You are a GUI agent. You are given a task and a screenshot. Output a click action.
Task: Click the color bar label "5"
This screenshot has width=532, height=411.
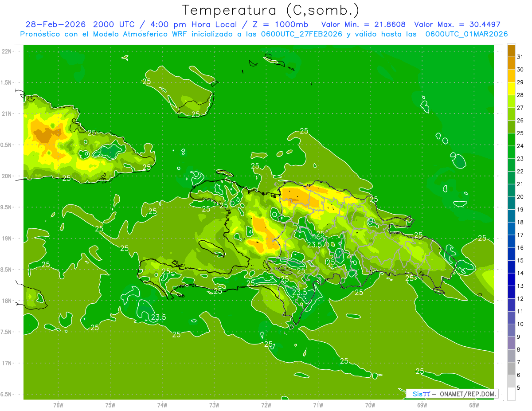coord(519,388)
